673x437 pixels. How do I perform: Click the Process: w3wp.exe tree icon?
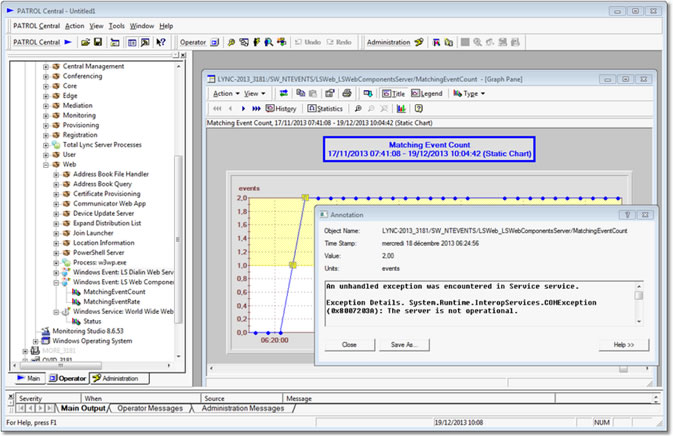[65, 262]
